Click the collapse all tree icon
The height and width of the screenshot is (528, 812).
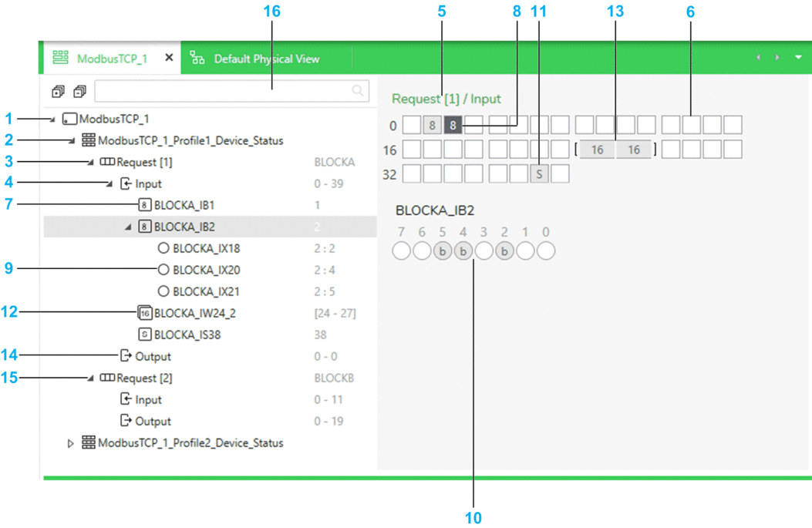click(79, 92)
